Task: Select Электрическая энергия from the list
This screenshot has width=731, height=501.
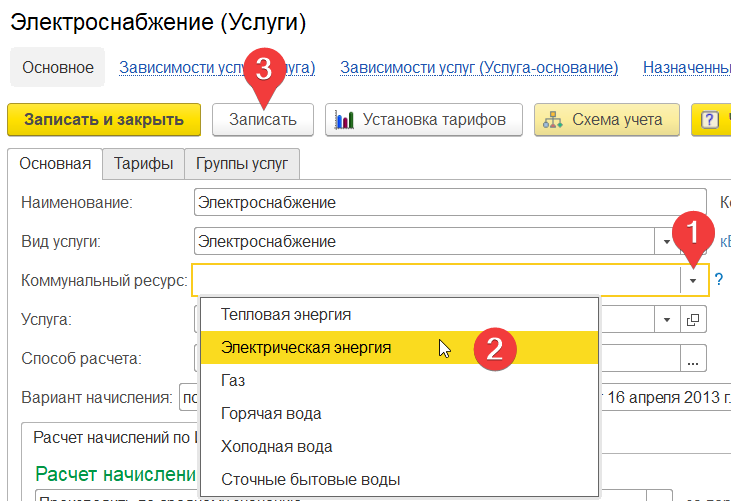Action: (x=400, y=348)
